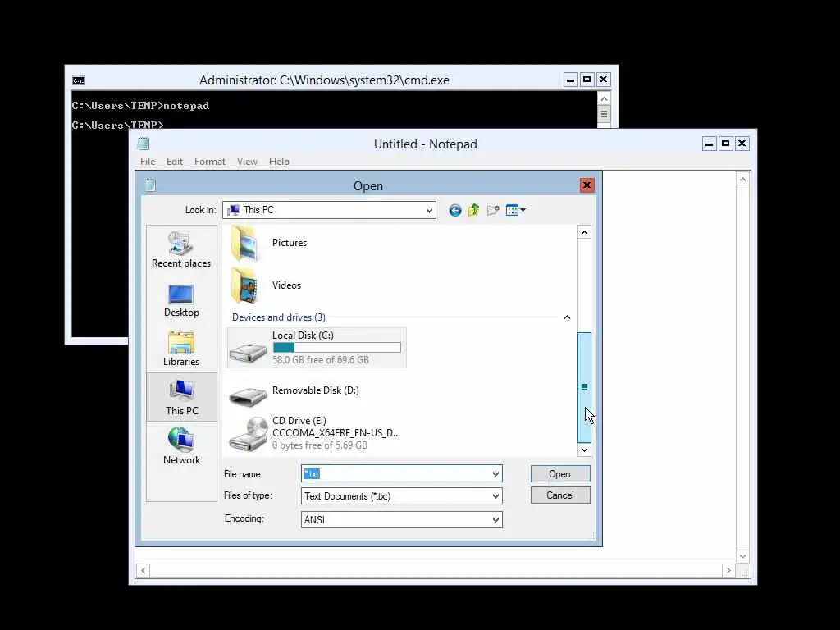840x630 pixels.
Task: Expand the Look in dropdown
Action: tap(428, 210)
